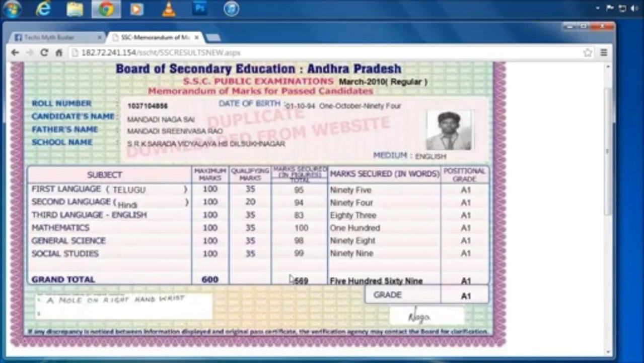Click the Windows Start orb
This screenshot has height=363, width=644.
12,9
